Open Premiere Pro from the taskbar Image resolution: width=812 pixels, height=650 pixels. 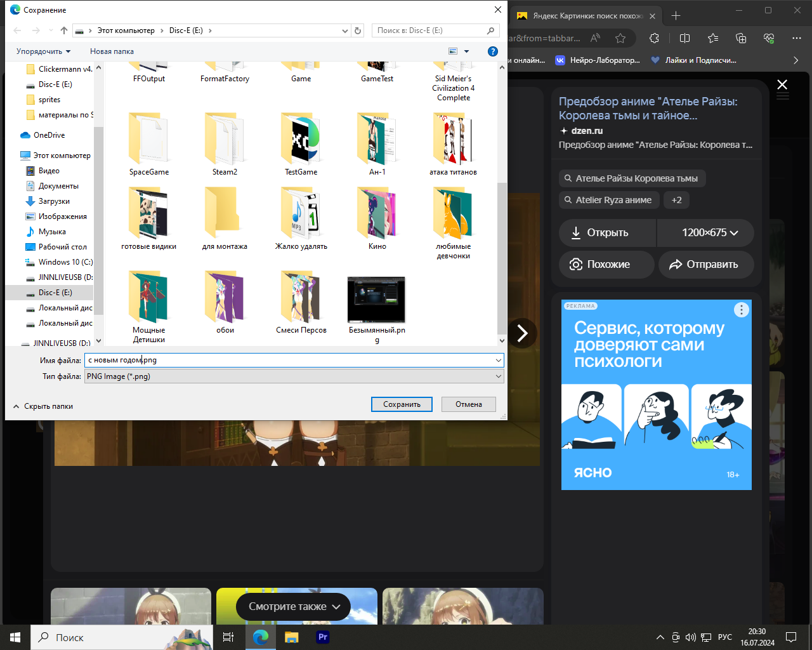click(x=323, y=637)
